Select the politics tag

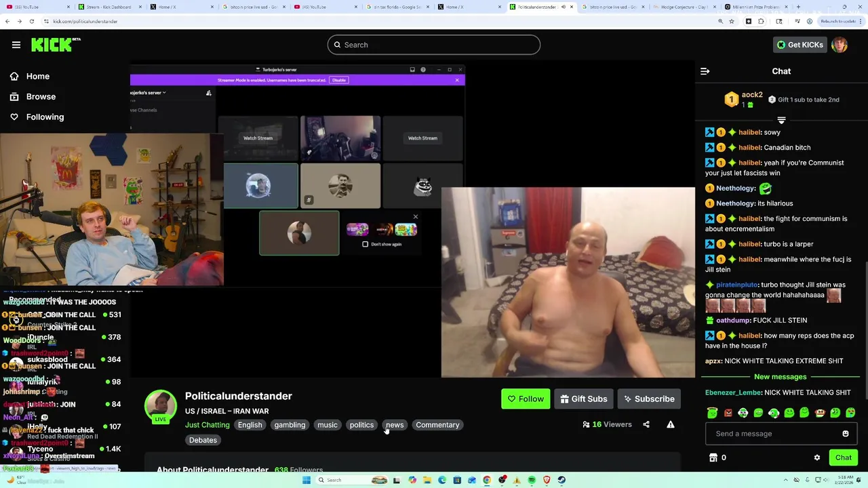pos(361,425)
